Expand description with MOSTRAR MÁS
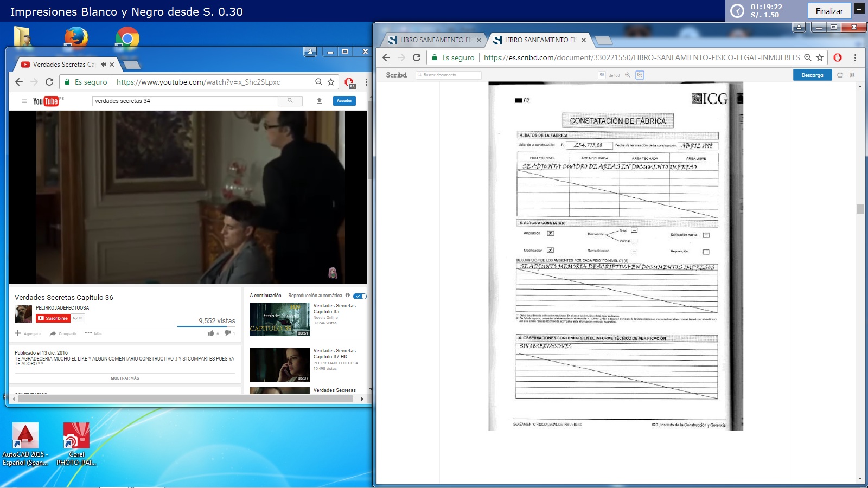 (125, 378)
